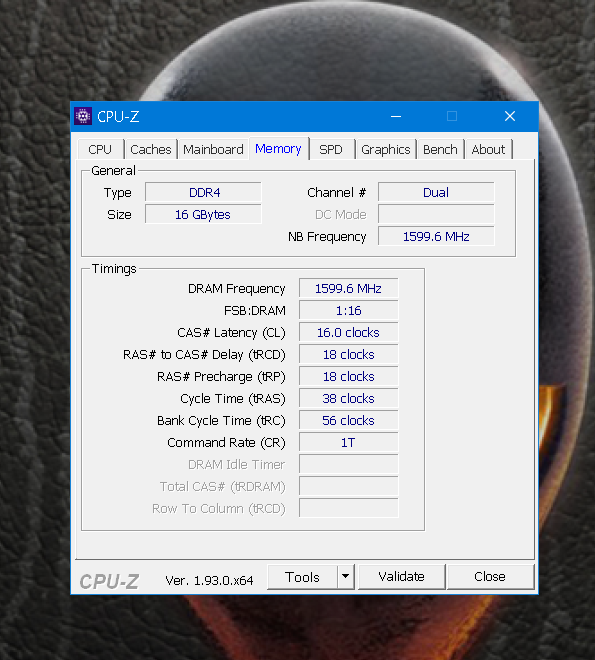Click the 'Cycle Time (tRAS)' label
The image size is (595, 660).
(x=233, y=399)
